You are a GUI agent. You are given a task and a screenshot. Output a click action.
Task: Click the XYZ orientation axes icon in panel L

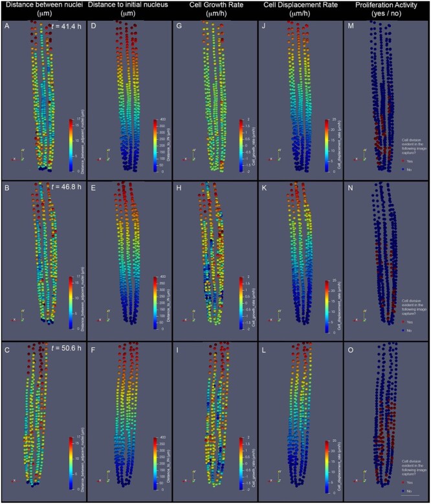275,477
